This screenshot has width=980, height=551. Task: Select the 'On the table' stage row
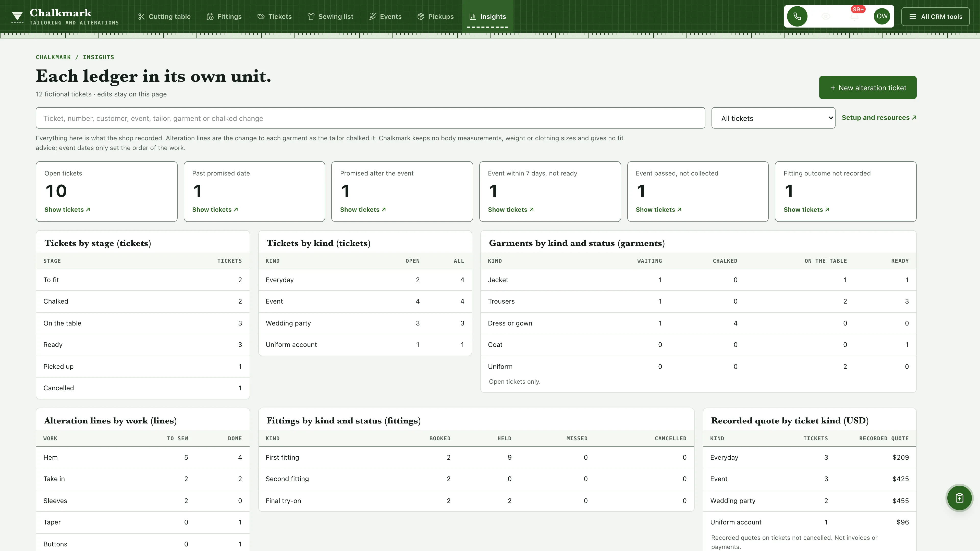pyautogui.click(x=143, y=323)
